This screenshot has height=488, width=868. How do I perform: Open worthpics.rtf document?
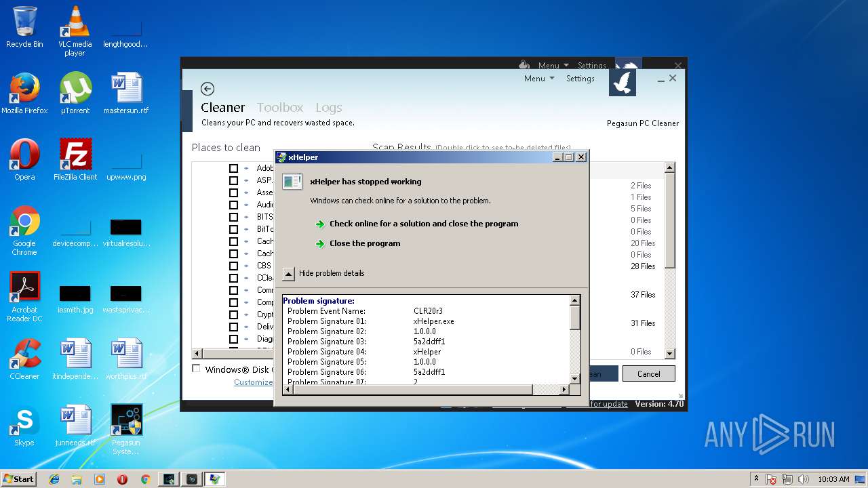[126, 359]
